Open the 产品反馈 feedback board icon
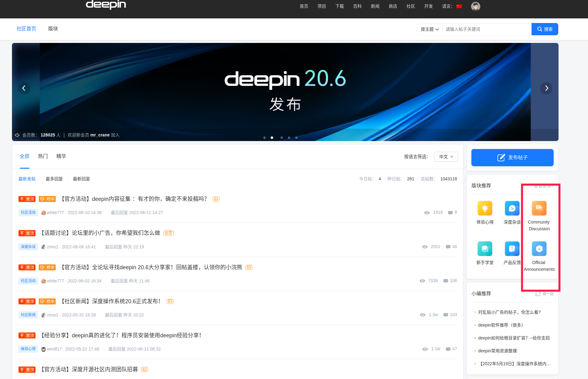Screen dimensions: 588x379 [512, 249]
